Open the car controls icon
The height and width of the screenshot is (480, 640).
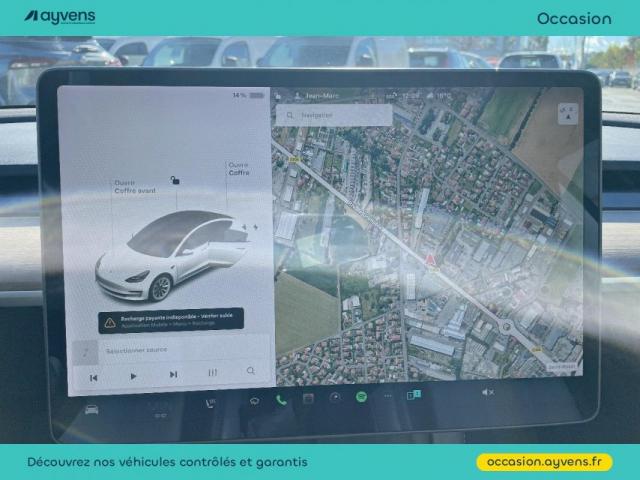coord(91,409)
